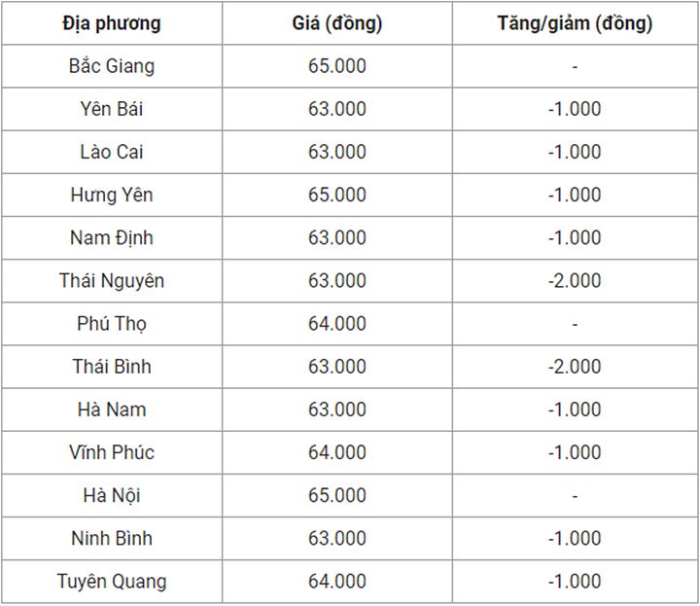Screen dimensions: 700x606
Task: Select the Thái Nguyên location cell
Action: pos(112,281)
